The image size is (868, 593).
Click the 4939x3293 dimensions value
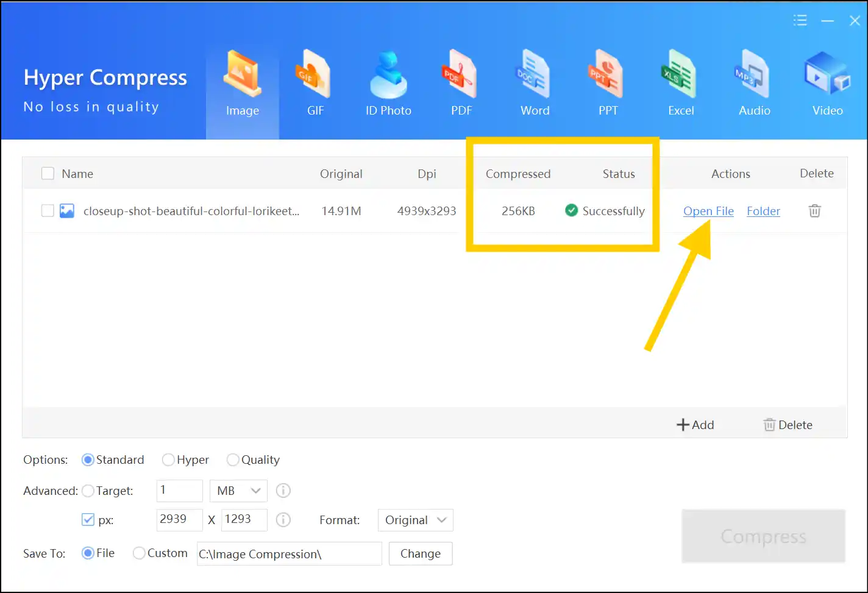(x=427, y=211)
